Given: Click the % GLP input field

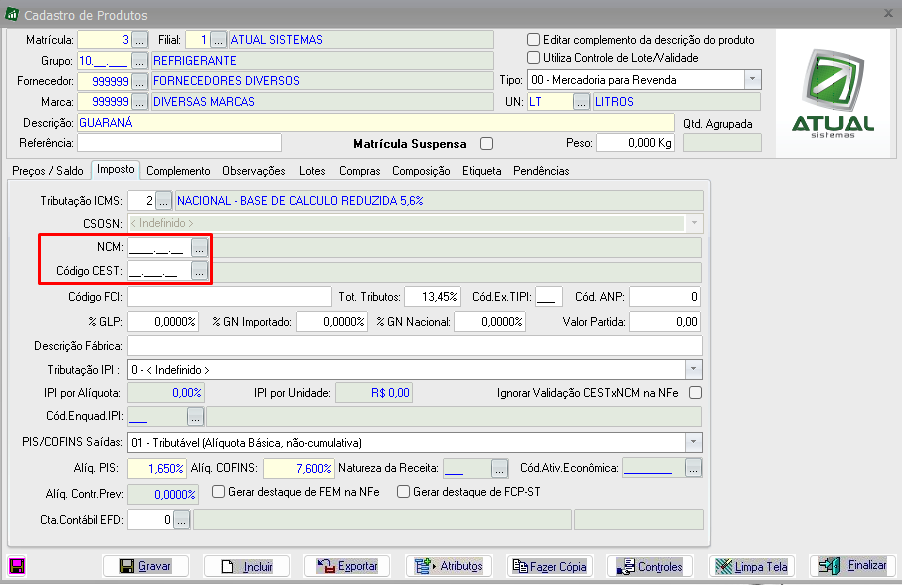Looking at the screenshot, I should 163,322.
